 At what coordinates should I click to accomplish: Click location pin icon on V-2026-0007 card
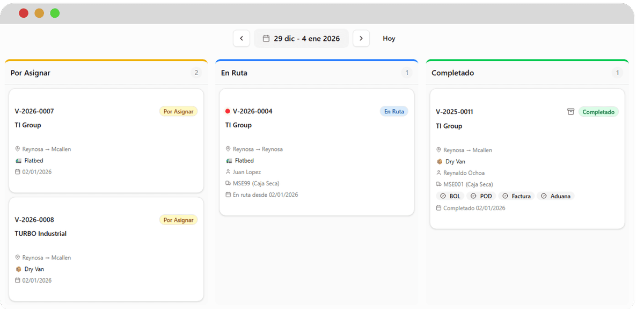[x=18, y=149]
